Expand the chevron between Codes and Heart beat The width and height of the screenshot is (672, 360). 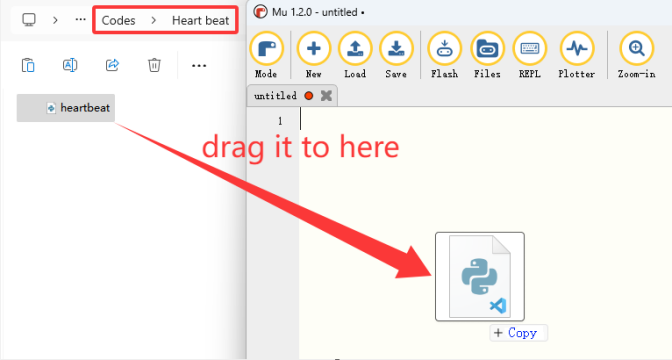coord(153,20)
